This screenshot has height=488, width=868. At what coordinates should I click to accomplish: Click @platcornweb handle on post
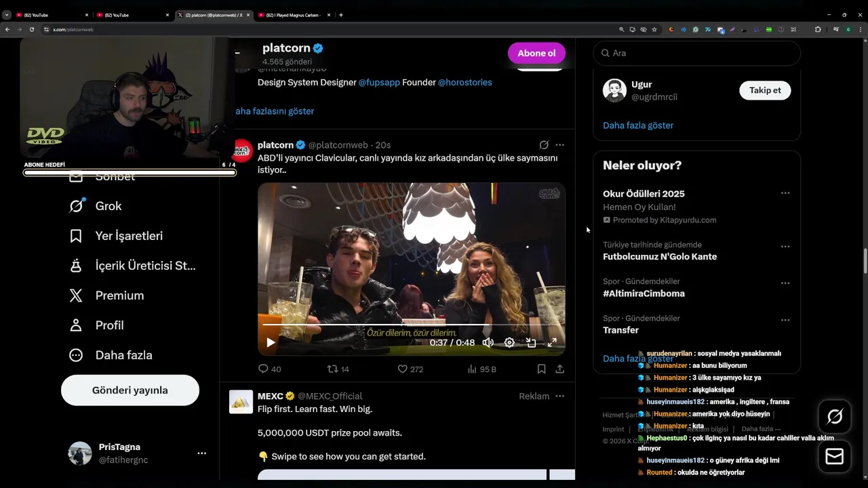[x=338, y=145]
